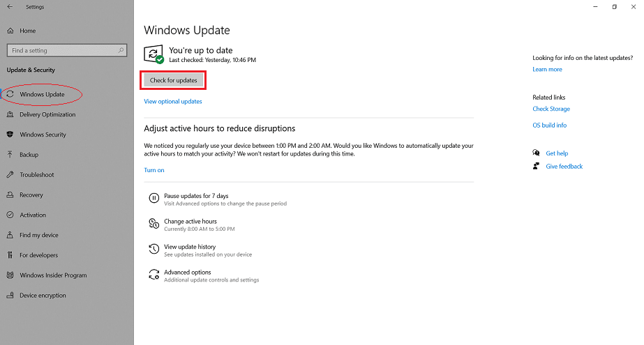
Task: Click the pause icon beside Pause updates
Action: (154, 198)
